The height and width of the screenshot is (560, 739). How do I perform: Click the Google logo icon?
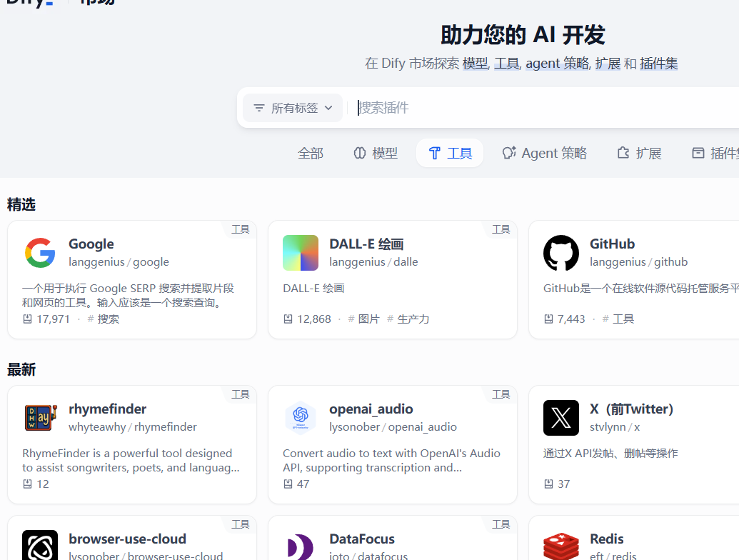coord(40,253)
